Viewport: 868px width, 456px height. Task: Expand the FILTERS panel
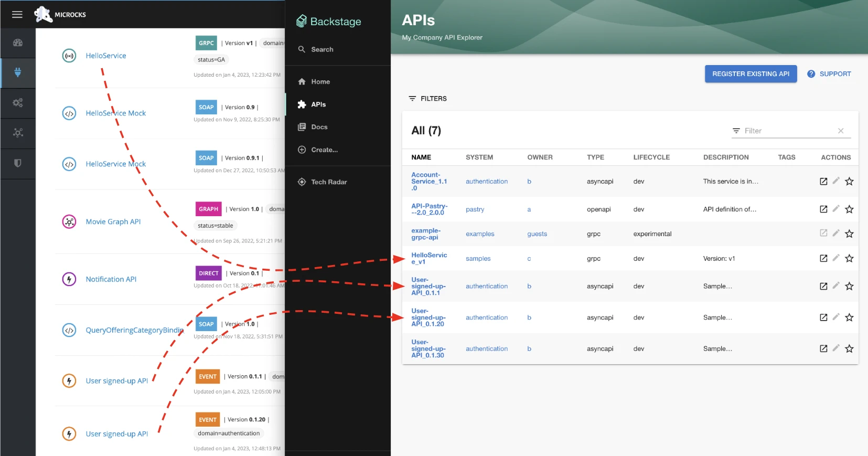click(x=428, y=99)
